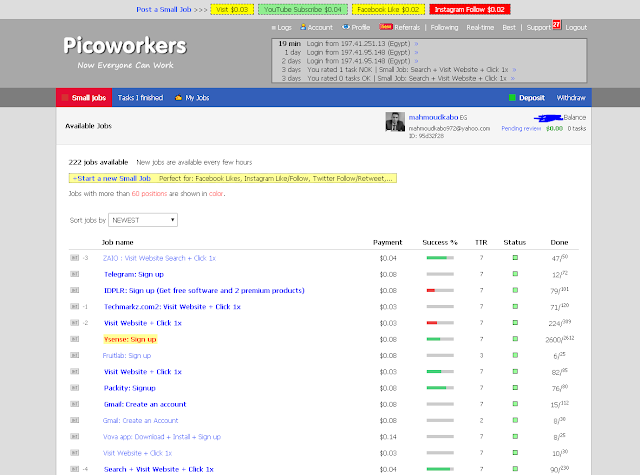
Task: Click the arrow after rated 1 task NOK entry
Action: click(x=514, y=70)
